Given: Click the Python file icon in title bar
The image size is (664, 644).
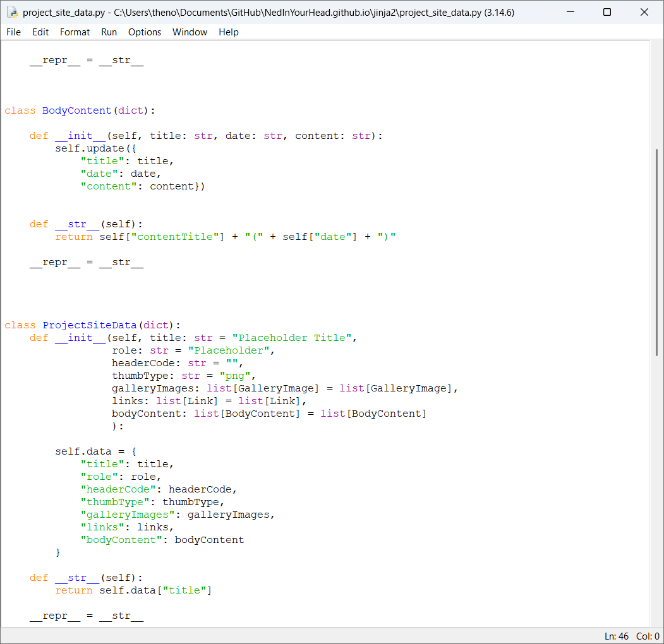Looking at the screenshot, I should tap(13, 12).
